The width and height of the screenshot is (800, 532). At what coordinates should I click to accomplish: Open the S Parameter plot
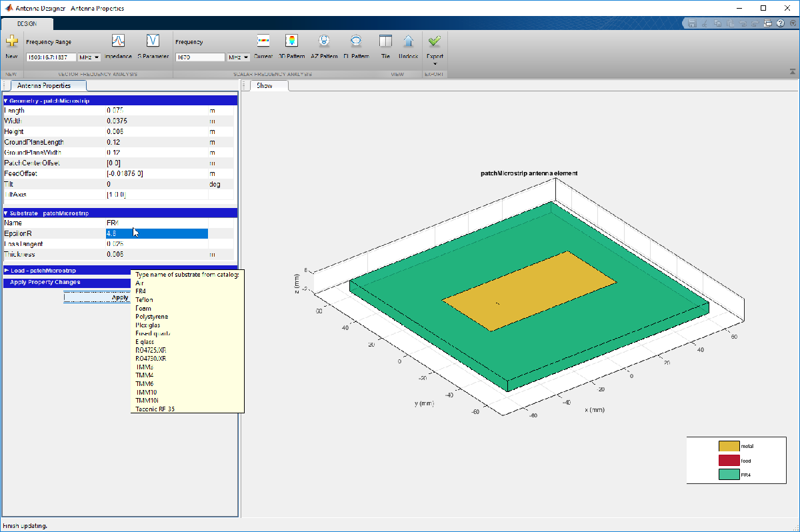pos(153,41)
